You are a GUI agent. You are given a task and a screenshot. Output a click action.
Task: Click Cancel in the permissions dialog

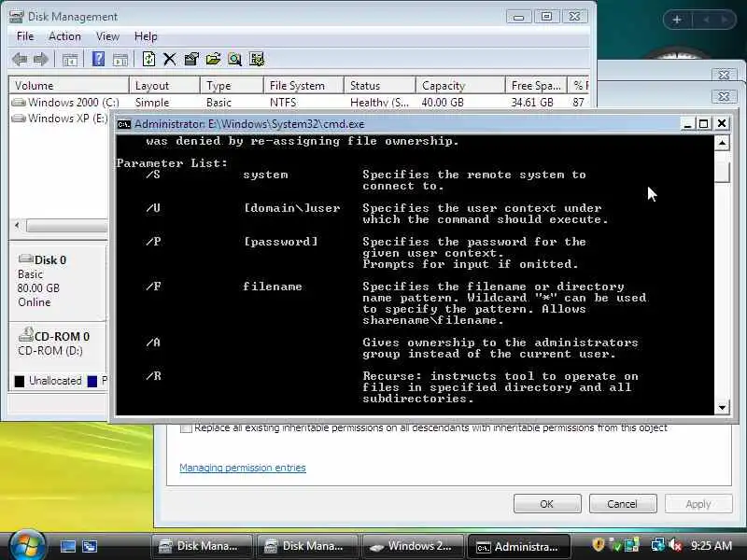point(622,504)
